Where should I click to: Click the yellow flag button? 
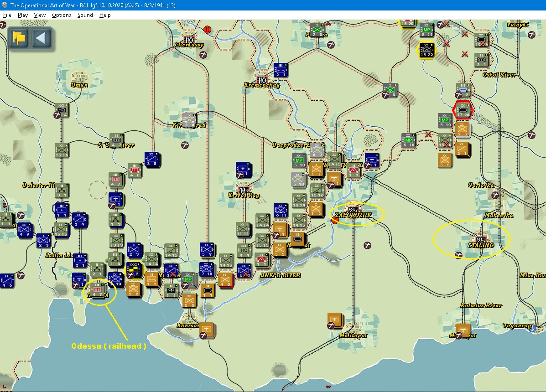point(19,38)
